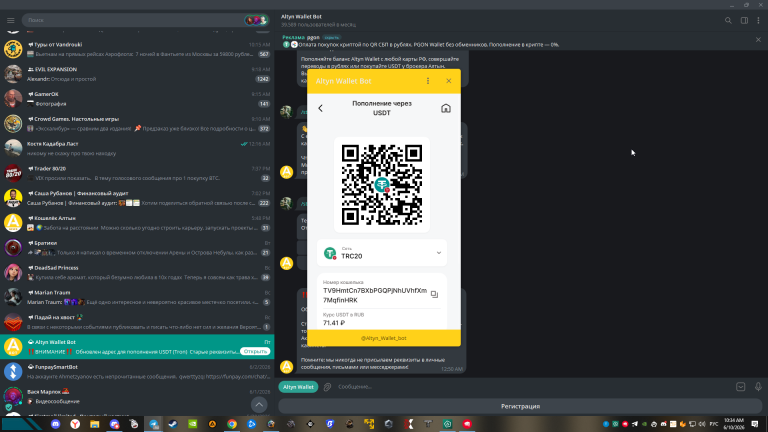
Task: Open chat with Вася Марлок
Action: click(x=137, y=397)
